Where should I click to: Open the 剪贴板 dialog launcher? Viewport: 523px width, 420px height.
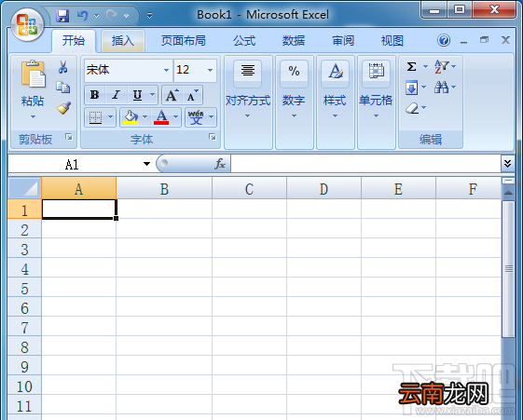69,137
